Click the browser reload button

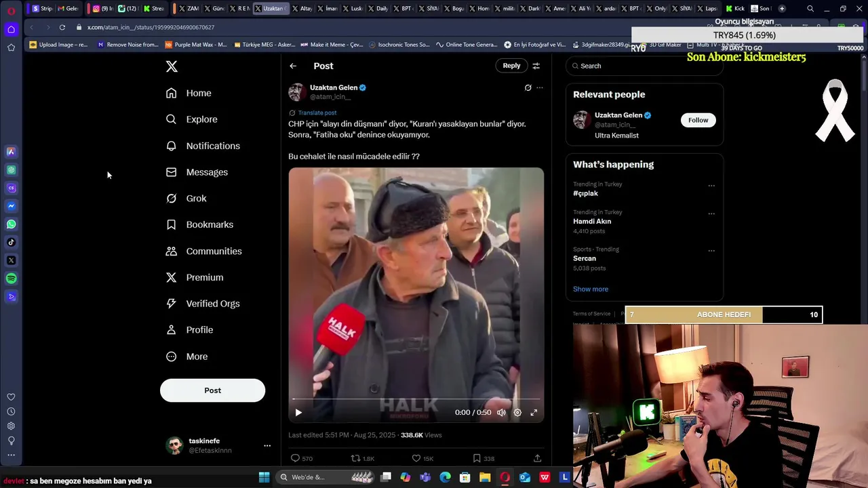(62, 27)
